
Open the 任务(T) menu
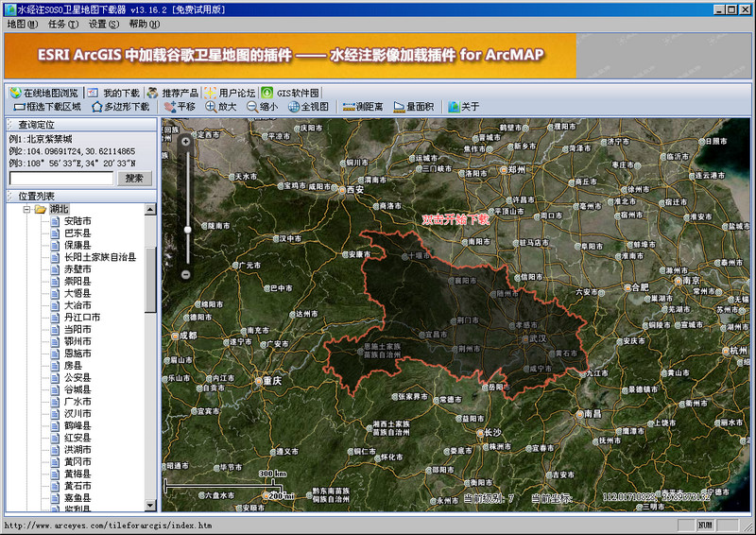[x=62, y=24]
